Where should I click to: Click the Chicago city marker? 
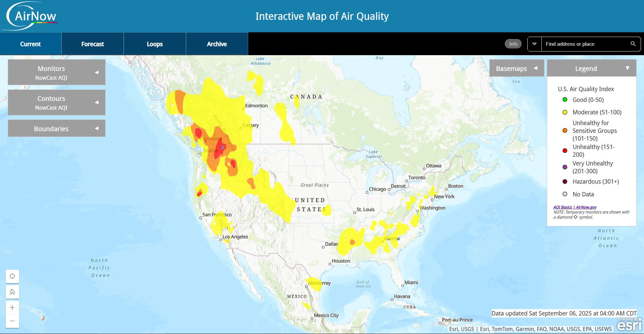[367, 192]
